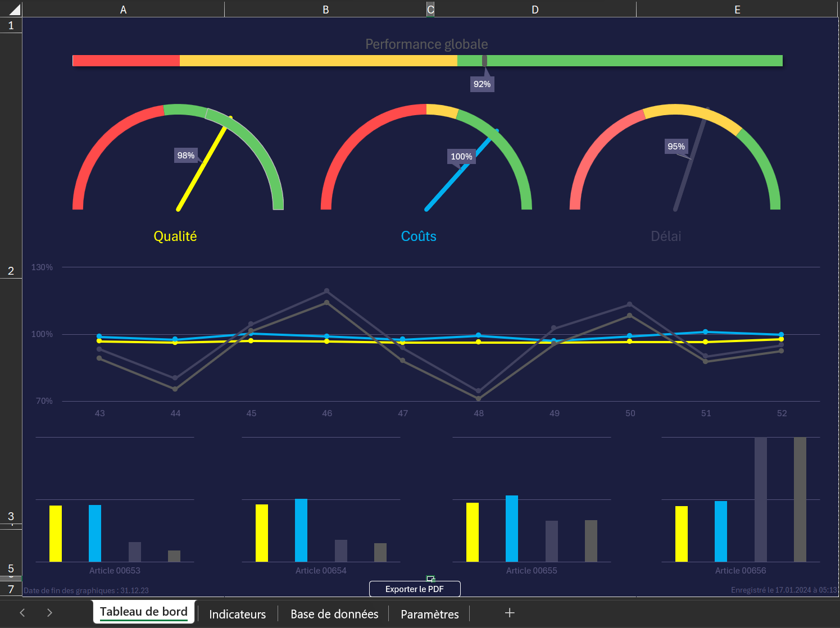Viewport: 840px width, 628px height.
Task: Click the Exporter le PDF button
Action: pos(414,589)
